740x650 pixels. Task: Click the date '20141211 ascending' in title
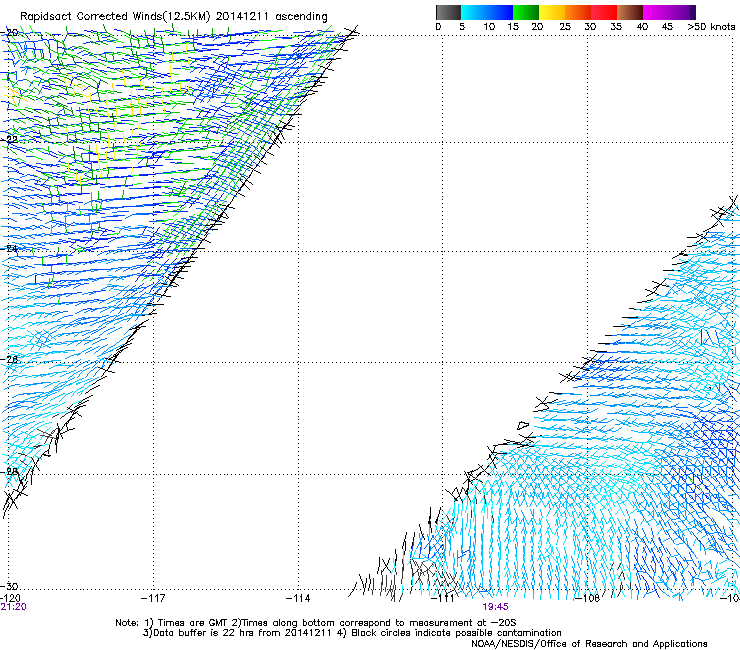click(x=271, y=17)
